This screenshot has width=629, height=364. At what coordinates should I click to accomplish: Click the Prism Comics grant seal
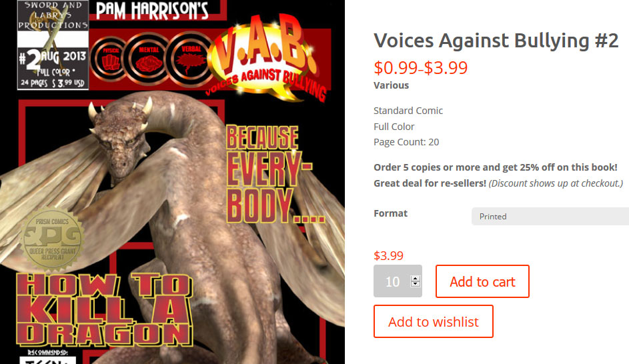click(x=53, y=240)
